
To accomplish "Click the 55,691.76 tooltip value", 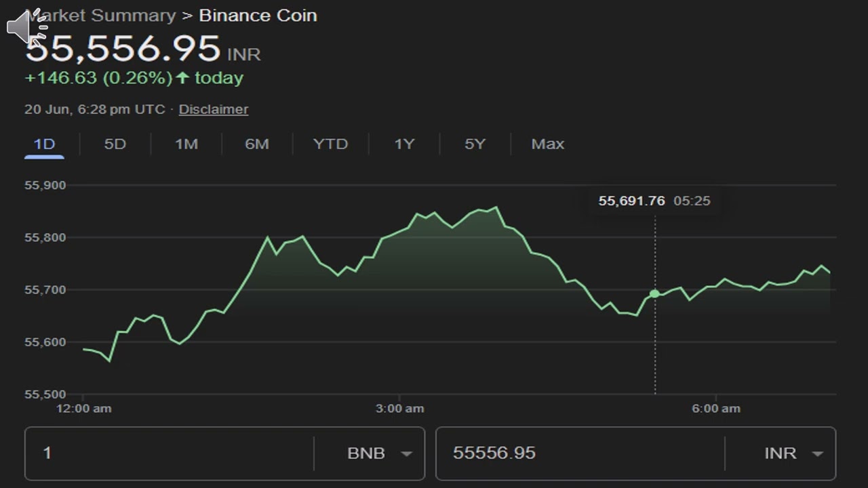I will [x=631, y=201].
